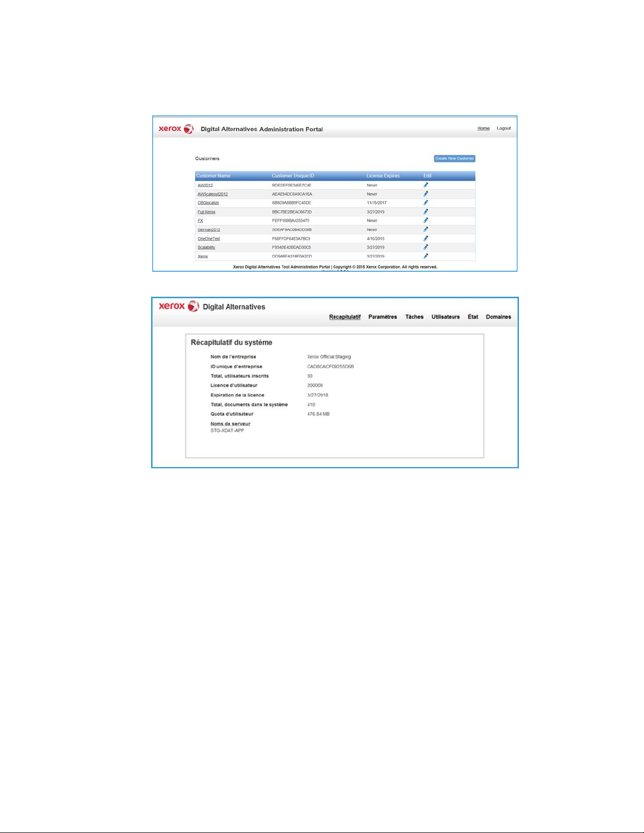Click the Customers heading
The width and height of the screenshot is (644, 833).
point(207,158)
